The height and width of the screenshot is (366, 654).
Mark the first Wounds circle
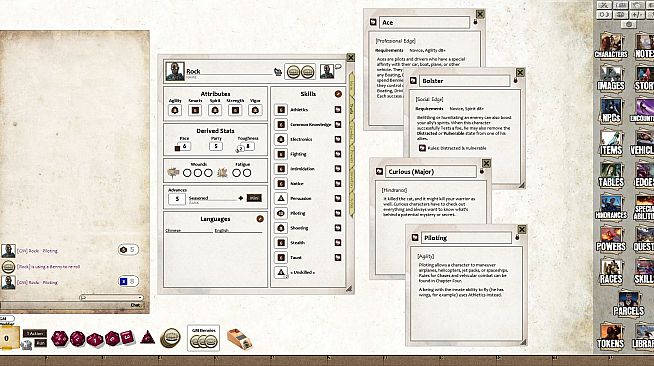(x=187, y=173)
